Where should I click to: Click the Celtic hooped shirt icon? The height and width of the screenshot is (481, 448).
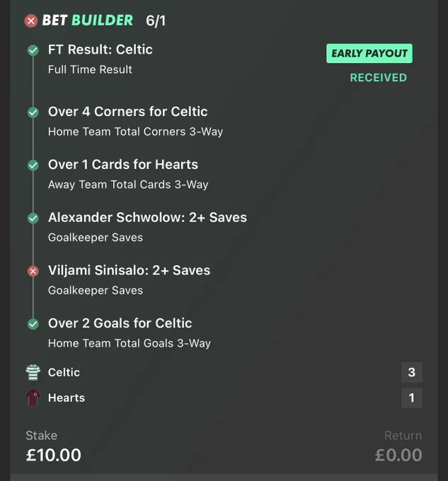[x=33, y=372]
